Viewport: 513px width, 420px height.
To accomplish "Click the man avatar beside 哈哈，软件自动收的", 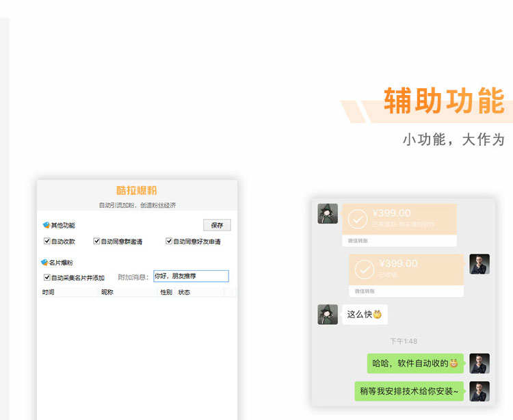I will [479, 363].
